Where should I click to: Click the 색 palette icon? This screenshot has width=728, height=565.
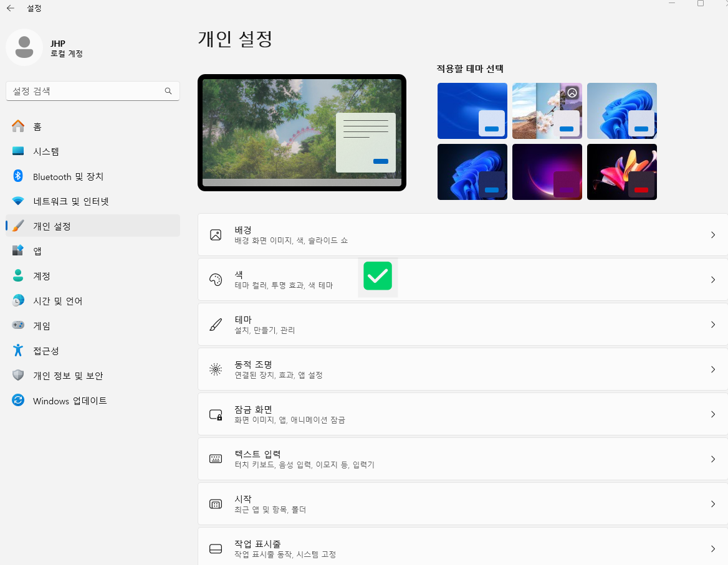pos(216,280)
